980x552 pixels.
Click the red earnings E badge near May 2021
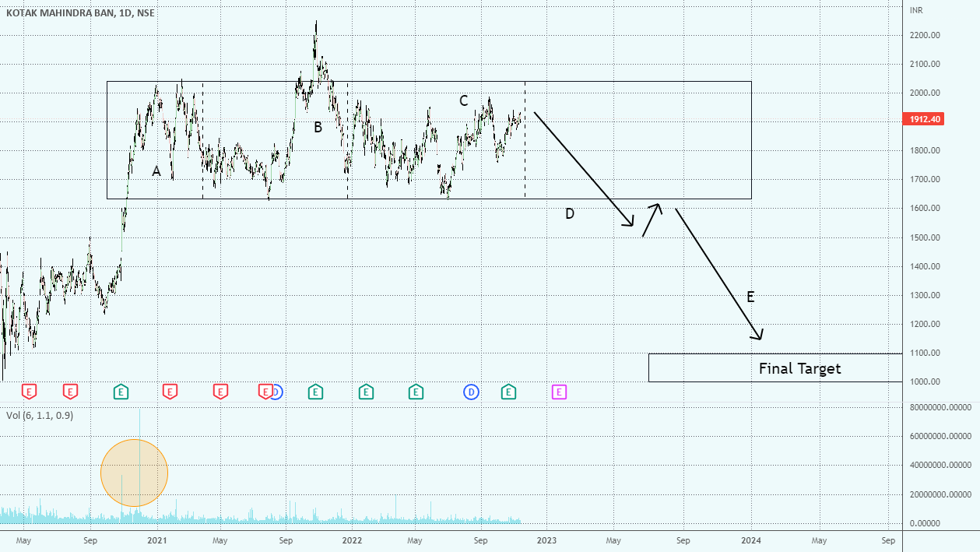tap(220, 392)
